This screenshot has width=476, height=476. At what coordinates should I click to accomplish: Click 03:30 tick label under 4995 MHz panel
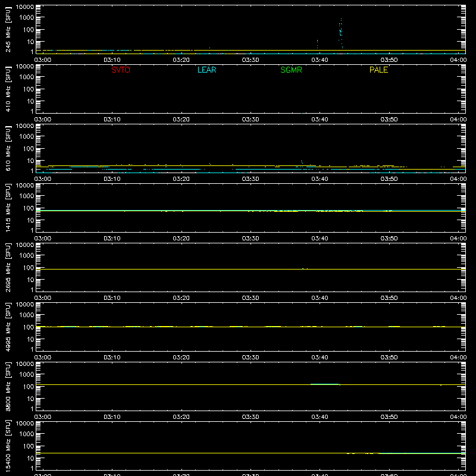[250, 358]
